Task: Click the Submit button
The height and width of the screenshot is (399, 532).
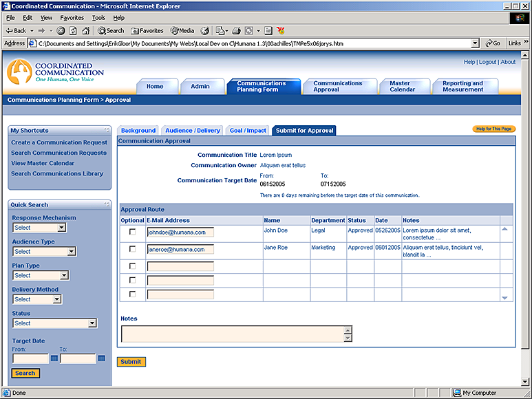Action: pyautogui.click(x=131, y=362)
